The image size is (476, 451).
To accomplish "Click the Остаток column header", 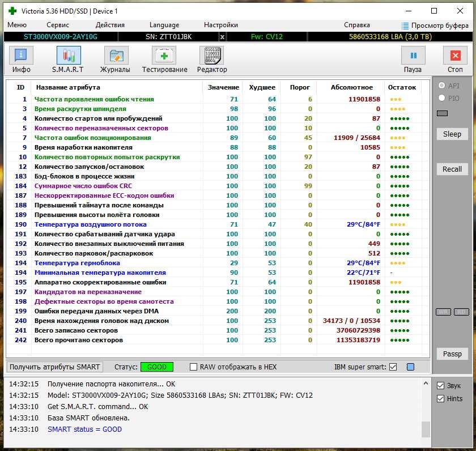I will pos(402,87).
